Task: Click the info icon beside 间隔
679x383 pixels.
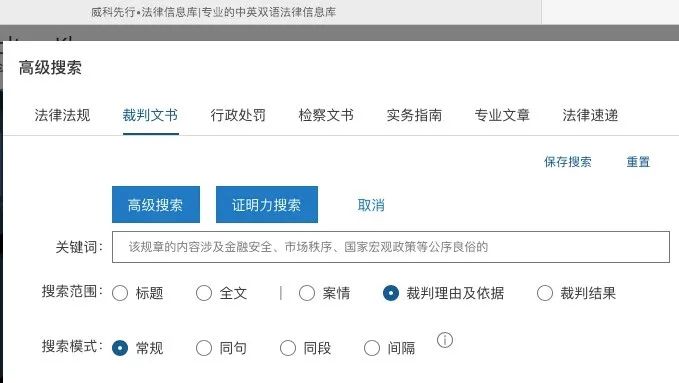Action: (x=445, y=340)
